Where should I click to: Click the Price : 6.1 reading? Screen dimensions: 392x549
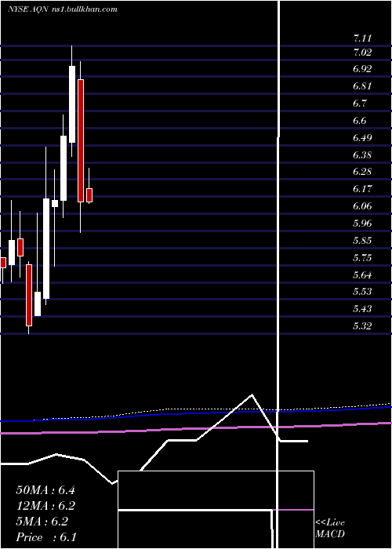[46, 536]
